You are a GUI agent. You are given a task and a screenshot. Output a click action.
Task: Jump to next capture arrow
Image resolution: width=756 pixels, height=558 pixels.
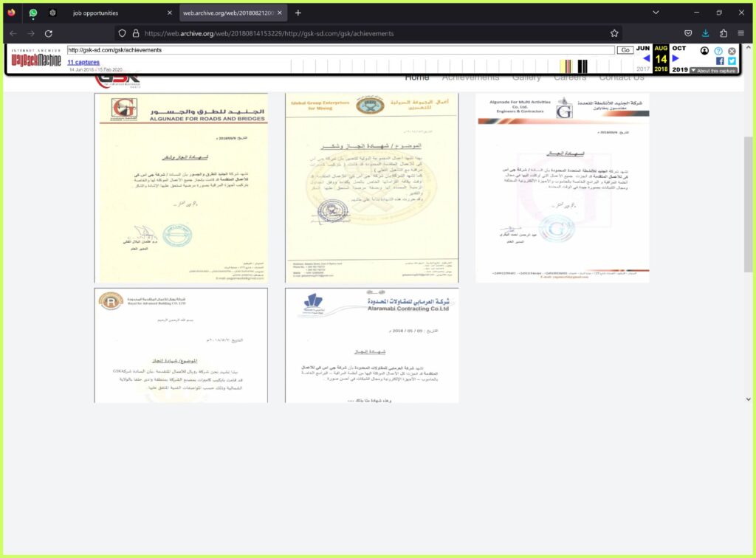pos(676,58)
